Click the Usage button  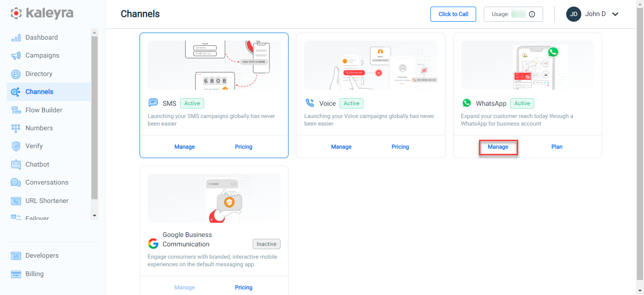513,14
